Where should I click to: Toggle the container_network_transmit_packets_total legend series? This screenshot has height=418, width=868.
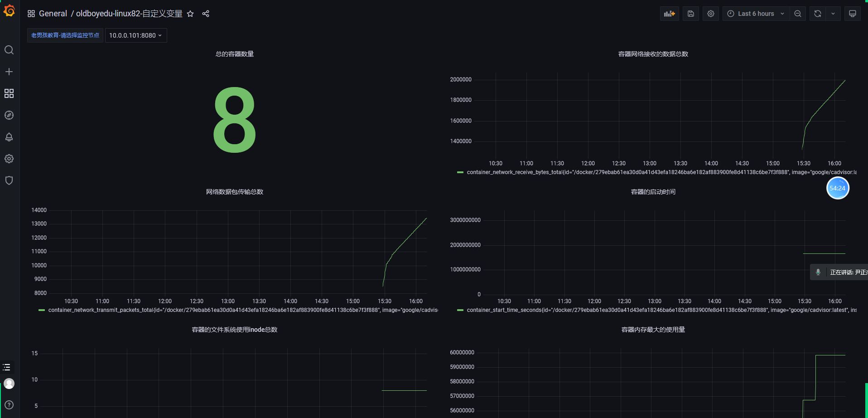243,310
